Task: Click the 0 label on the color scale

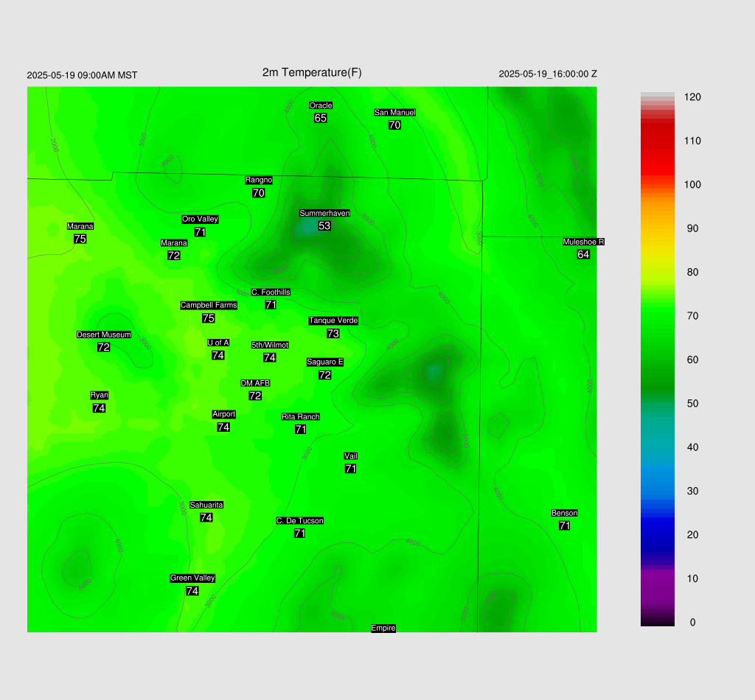Action: pyautogui.click(x=692, y=623)
